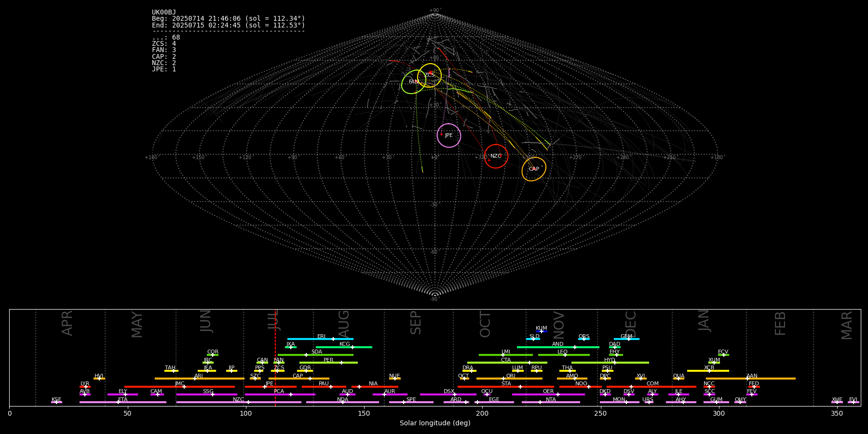Click the PER shower bar in the timeline

[x=328, y=363]
